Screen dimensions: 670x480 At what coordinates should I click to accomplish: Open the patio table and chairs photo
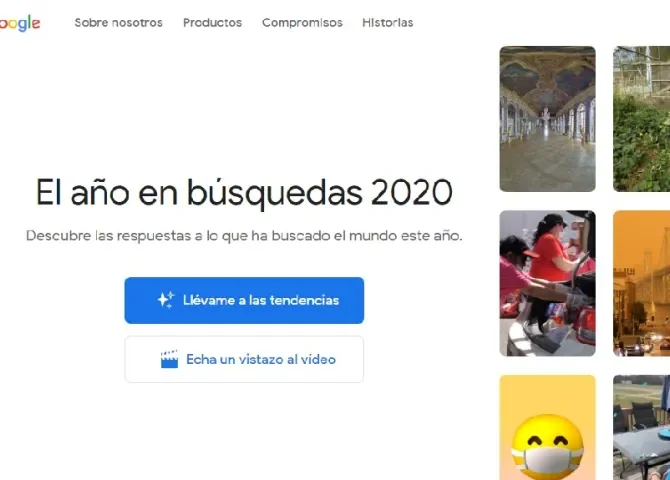coord(641,427)
